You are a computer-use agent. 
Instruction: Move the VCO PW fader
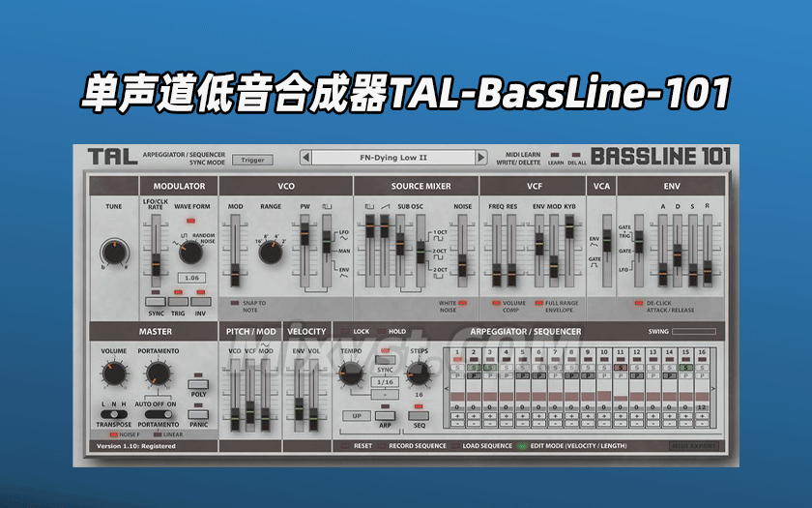[304, 234]
